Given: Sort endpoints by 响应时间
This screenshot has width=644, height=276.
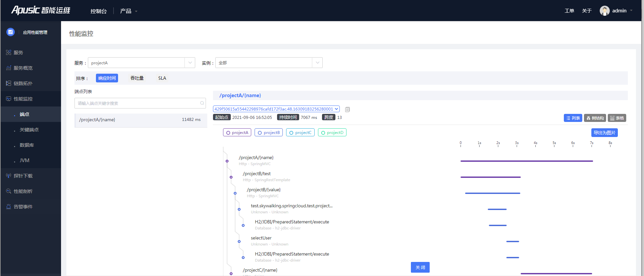Looking at the screenshot, I should click(x=107, y=78).
